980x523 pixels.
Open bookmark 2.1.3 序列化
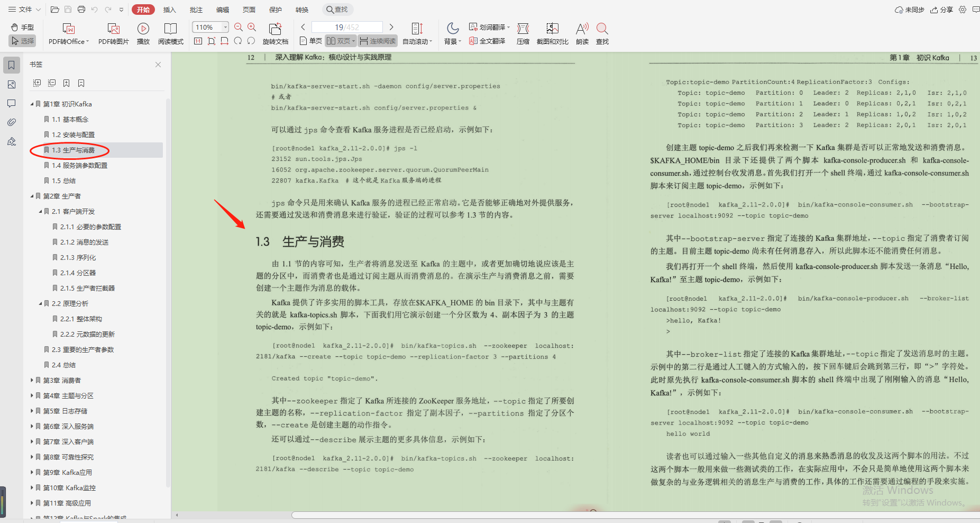[78, 258]
